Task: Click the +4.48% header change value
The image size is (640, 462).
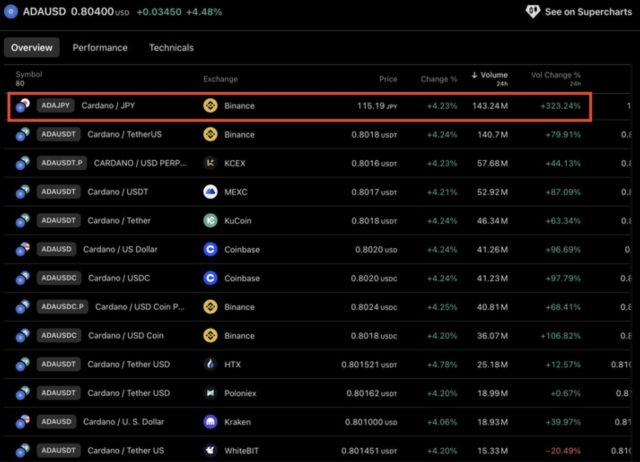Action: (x=204, y=12)
